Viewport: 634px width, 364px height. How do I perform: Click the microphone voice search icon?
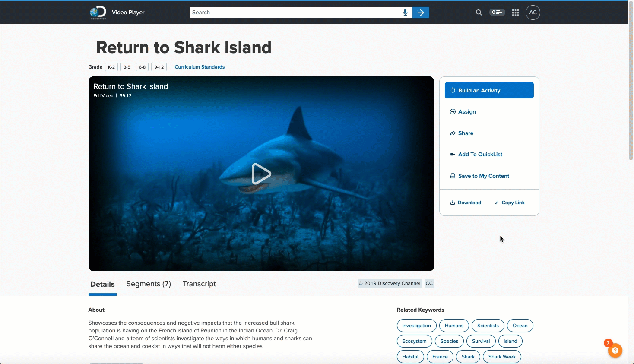pyautogui.click(x=405, y=13)
